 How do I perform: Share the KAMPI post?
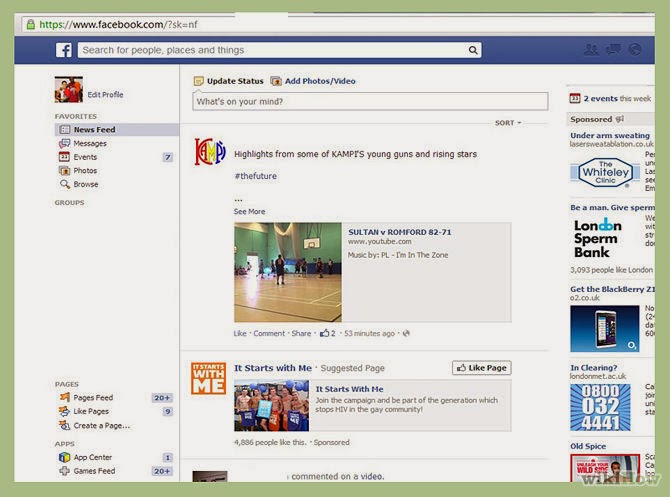[301, 333]
